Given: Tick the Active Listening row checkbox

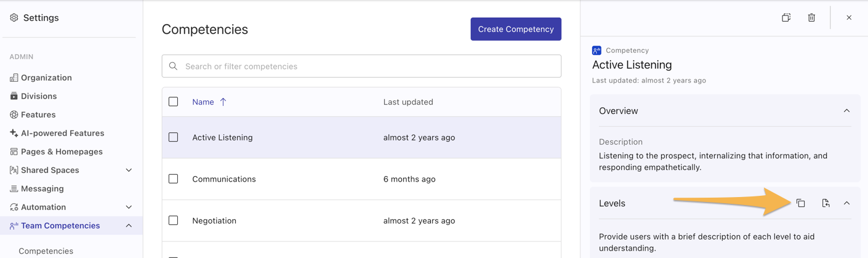Looking at the screenshot, I should coord(174,137).
